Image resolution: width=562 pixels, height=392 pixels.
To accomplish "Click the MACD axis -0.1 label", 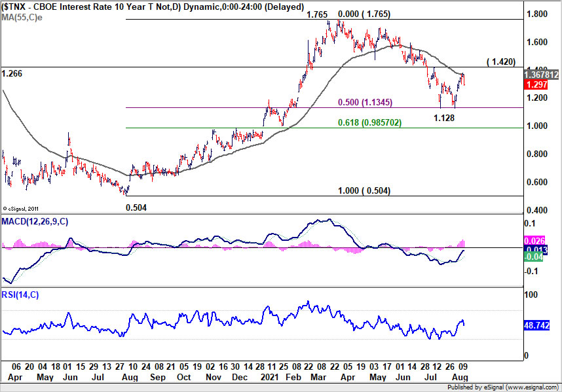I will point(531,271).
